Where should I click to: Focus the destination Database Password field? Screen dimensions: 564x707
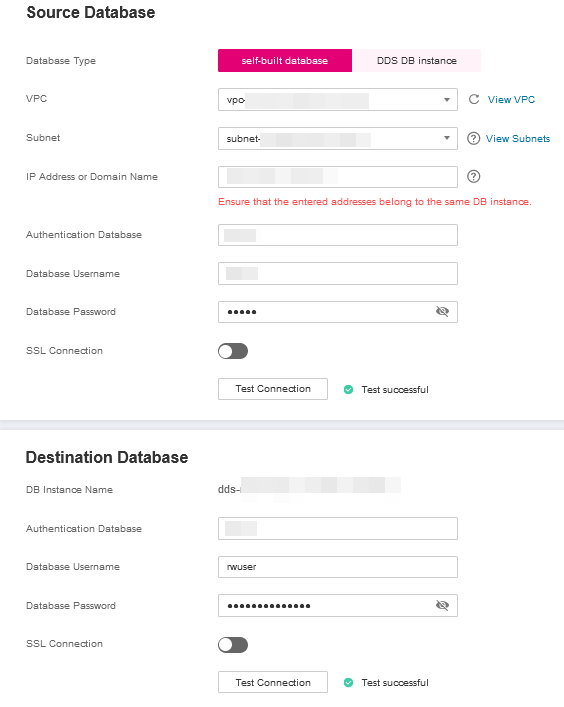(338, 606)
